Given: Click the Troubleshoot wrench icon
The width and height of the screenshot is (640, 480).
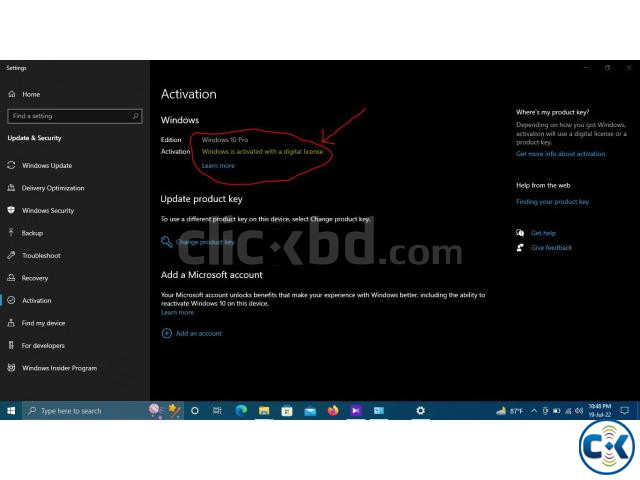Looking at the screenshot, I should (x=11, y=255).
